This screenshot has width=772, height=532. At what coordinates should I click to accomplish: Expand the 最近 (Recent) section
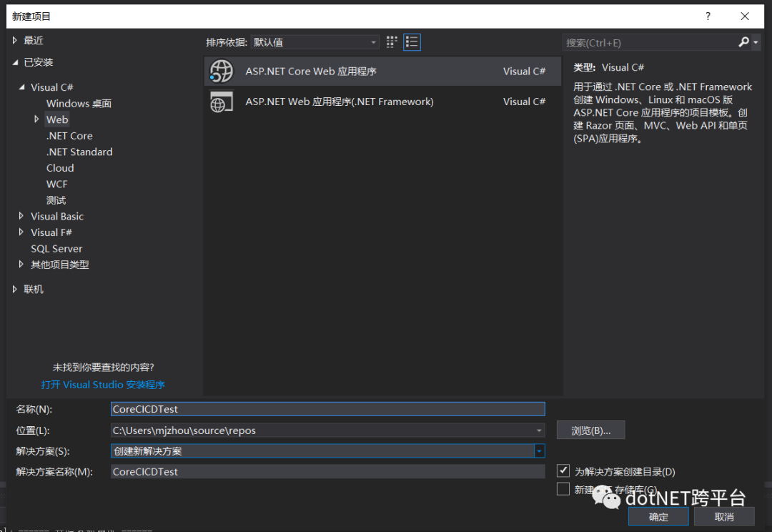click(x=15, y=40)
